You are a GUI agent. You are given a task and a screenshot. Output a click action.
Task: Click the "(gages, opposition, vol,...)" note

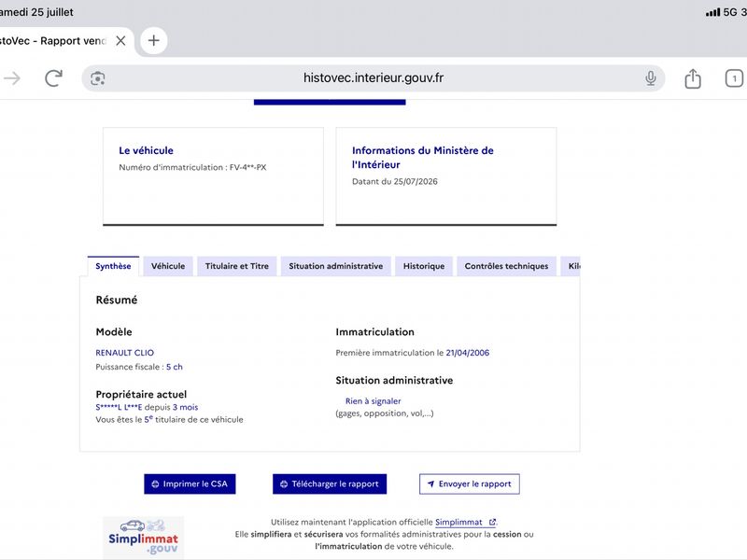(385, 413)
